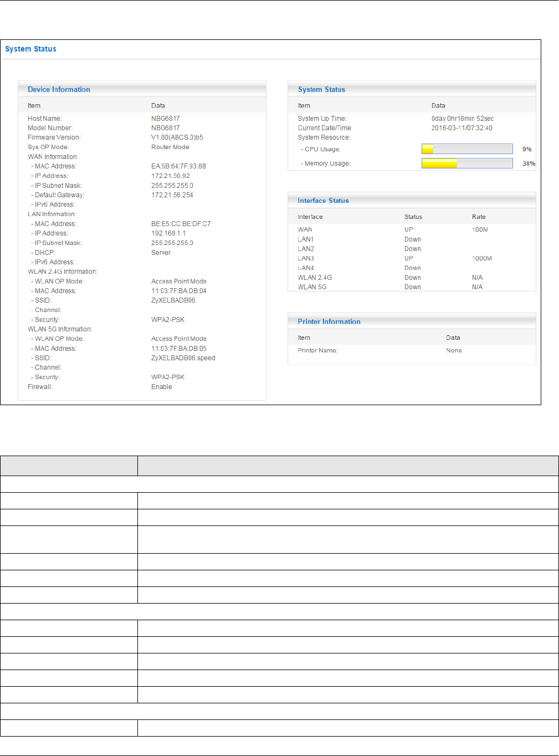Select the Printer Information panel header
The image size is (559, 756).
(412, 321)
